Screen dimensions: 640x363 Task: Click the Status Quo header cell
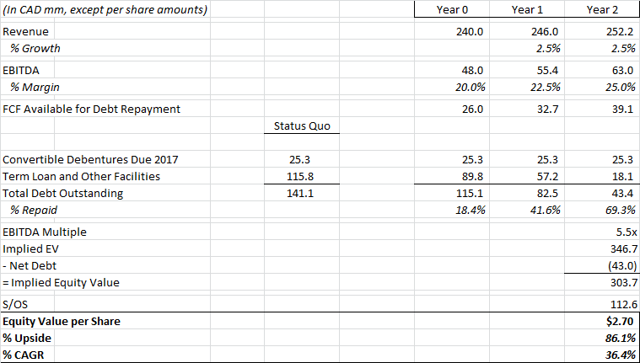[302, 126]
